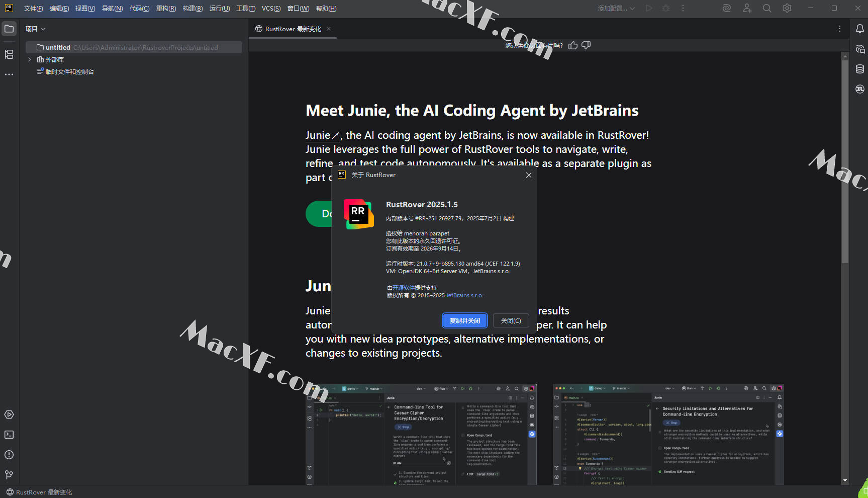Close the 关于 RustRover dialog with X
Image resolution: width=868 pixels, height=498 pixels.
point(528,175)
